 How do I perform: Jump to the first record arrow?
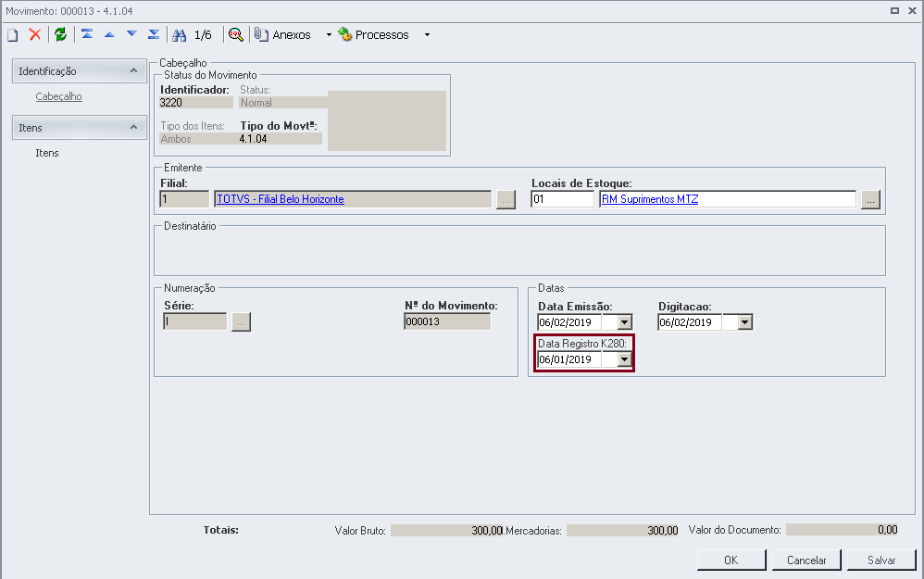click(87, 34)
